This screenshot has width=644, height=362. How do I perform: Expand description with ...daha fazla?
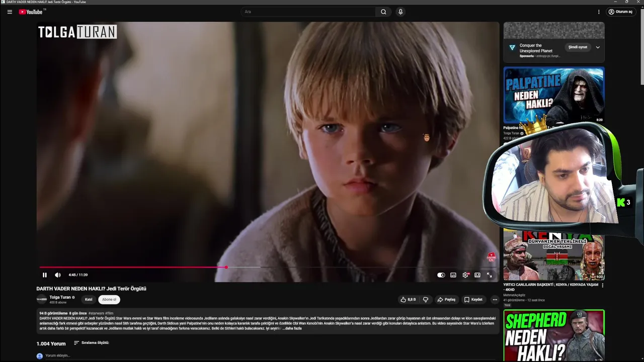pos(293,328)
